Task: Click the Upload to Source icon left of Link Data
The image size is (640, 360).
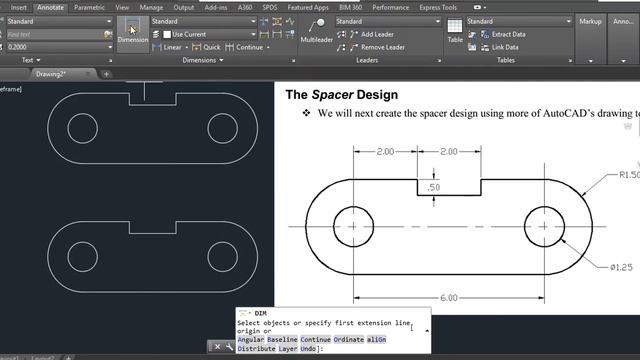Action: 472,47
